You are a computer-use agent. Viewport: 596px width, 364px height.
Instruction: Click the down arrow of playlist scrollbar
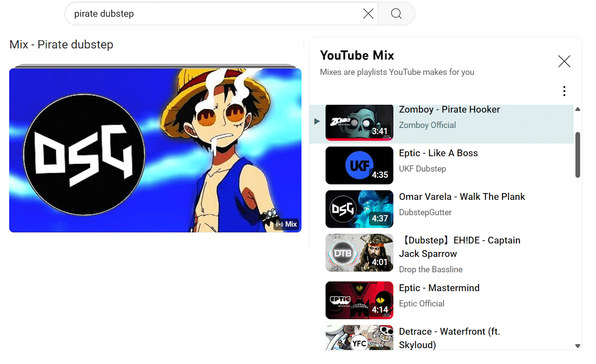(x=577, y=346)
